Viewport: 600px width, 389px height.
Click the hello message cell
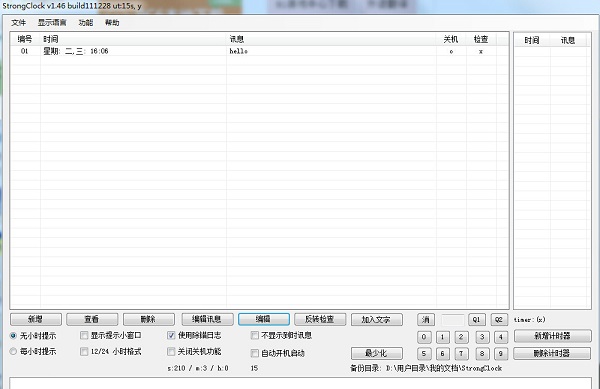238,51
